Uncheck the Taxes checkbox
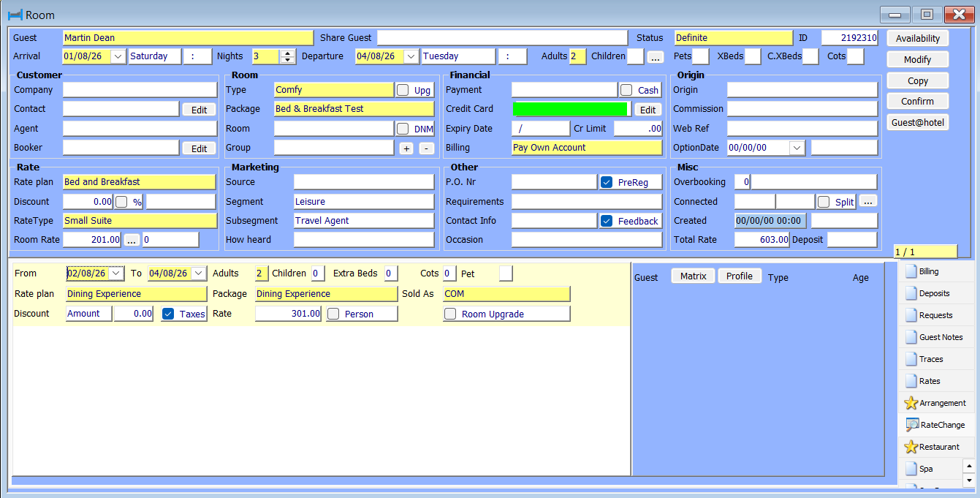This screenshot has height=498, width=980. click(168, 314)
